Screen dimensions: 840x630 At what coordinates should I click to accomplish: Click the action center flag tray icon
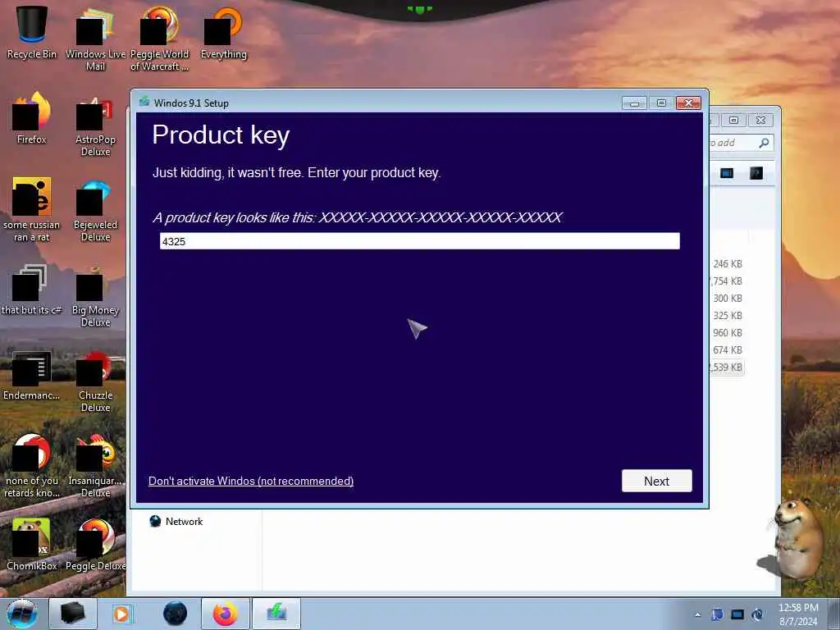pyautogui.click(x=717, y=614)
